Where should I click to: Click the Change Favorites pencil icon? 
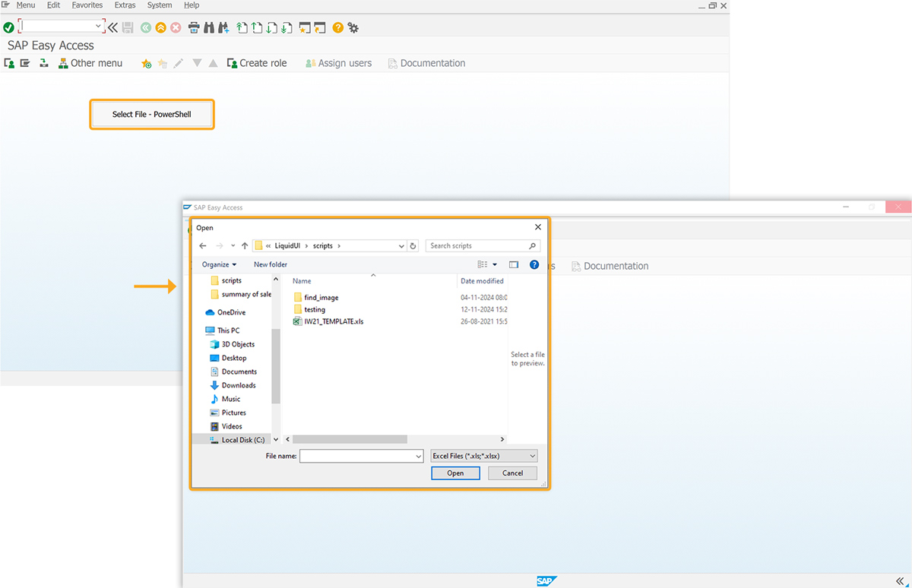(x=179, y=64)
